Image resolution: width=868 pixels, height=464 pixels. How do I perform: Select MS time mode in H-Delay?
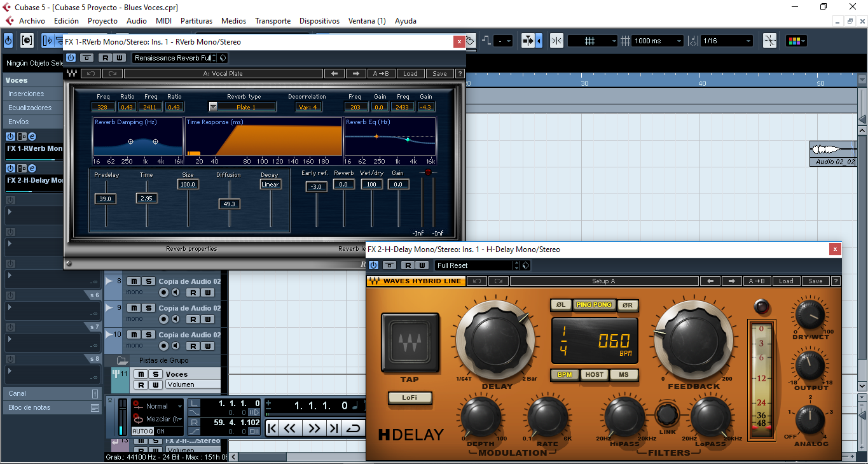pos(624,375)
